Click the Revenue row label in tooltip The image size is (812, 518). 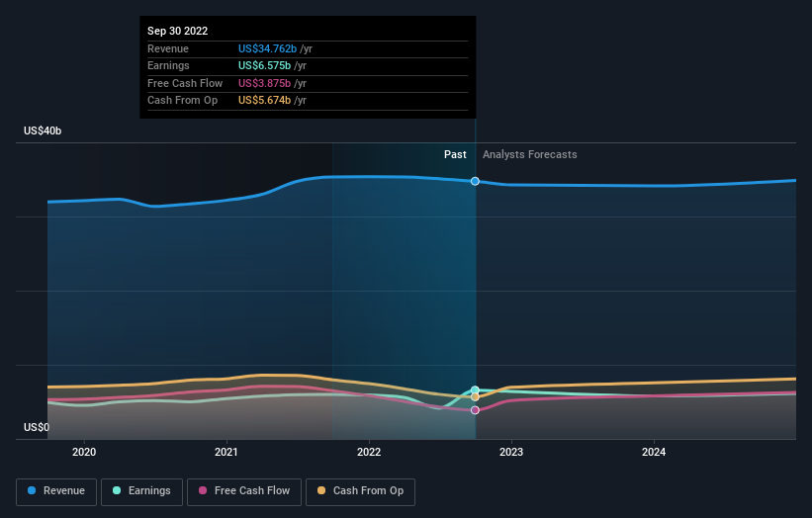tap(168, 48)
